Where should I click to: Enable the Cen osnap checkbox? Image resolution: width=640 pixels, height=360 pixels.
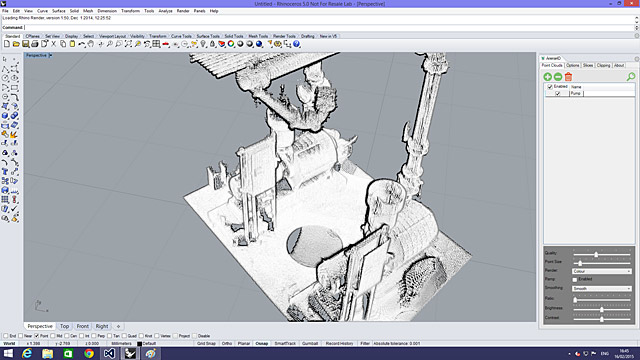point(67,336)
